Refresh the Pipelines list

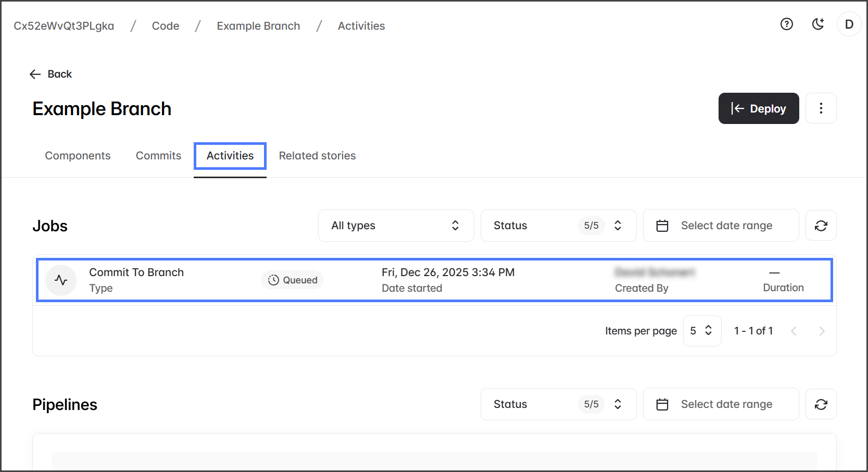(x=821, y=404)
